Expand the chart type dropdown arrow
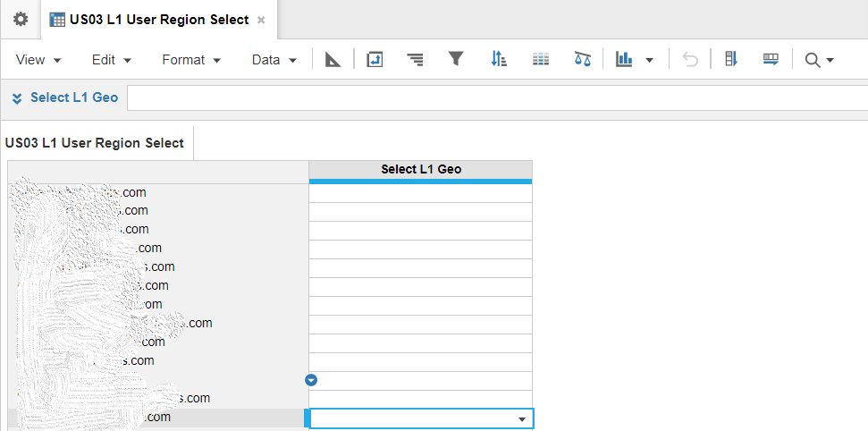This screenshot has height=431, width=868. click(x=649, y=60)
